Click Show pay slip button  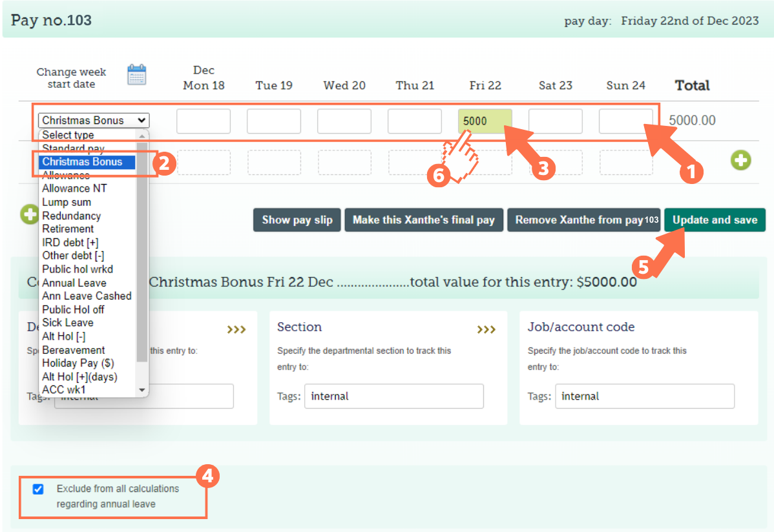click(297, 220)
